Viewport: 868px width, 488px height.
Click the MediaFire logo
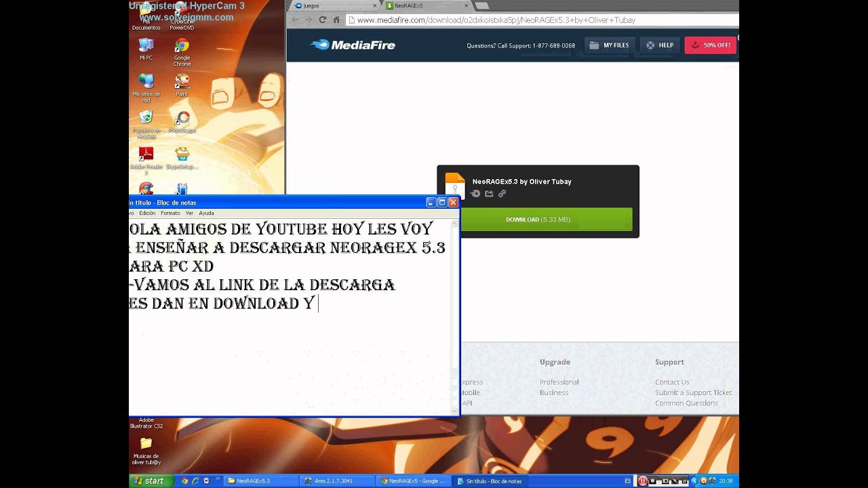(353, 45)
